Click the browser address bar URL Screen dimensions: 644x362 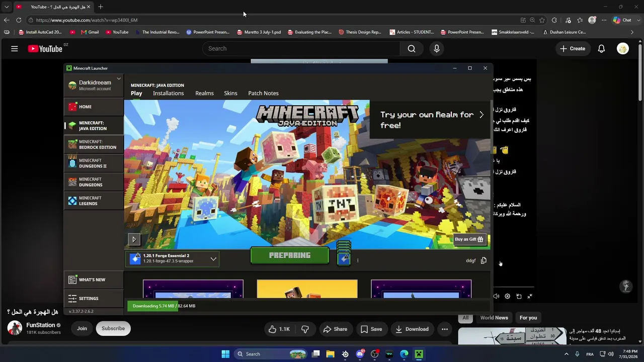click(x=87, y=20)
